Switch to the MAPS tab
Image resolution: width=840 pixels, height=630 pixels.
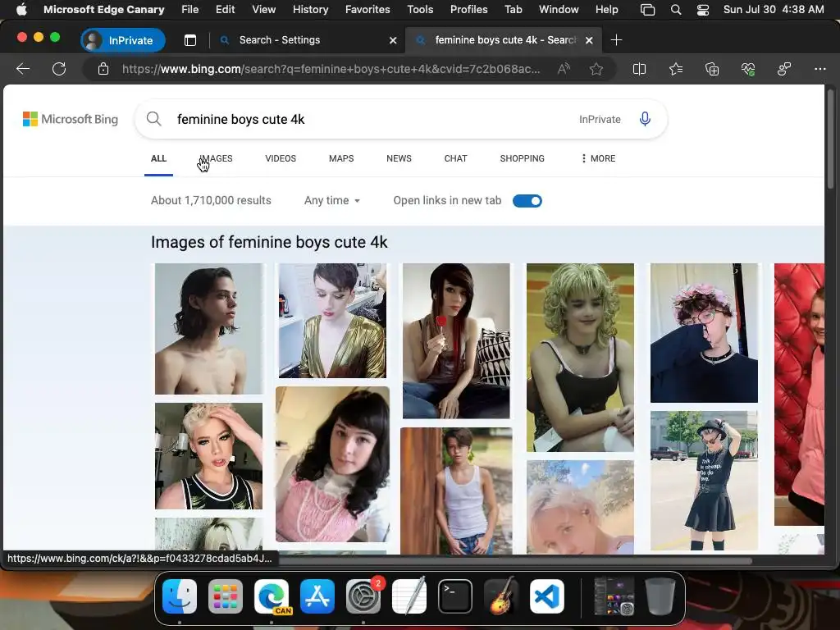tap(341, 158)
